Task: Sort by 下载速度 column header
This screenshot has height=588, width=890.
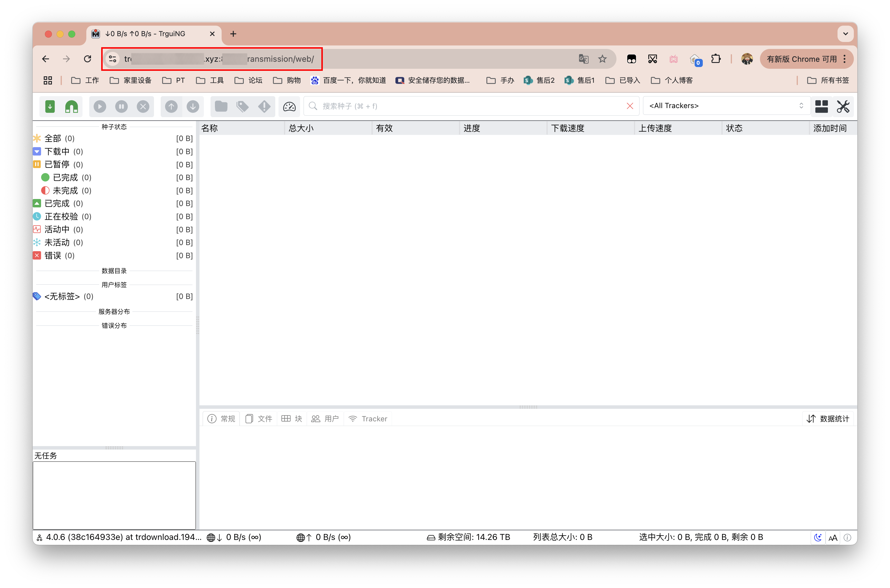Action: click(591, 128)
